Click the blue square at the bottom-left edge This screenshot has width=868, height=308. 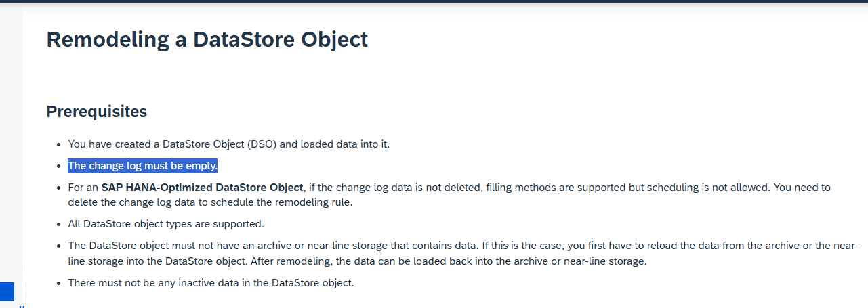click(x=7, y=292)
